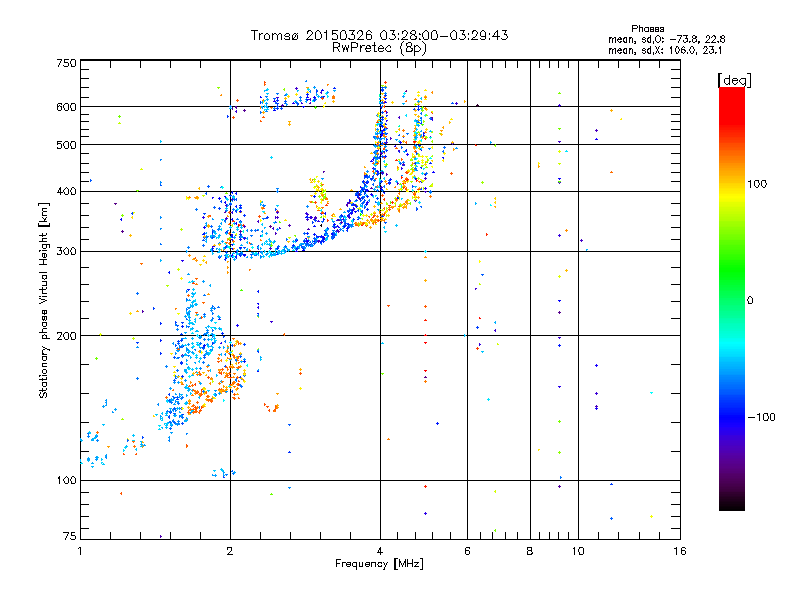The width and height of the screenshot is (800, 600).
Task: Click the y-axis label '300'
Action: coord(66,252)
